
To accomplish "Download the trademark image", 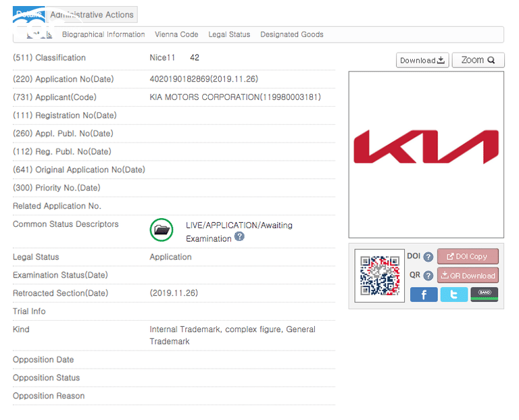I will coord(422,60).
